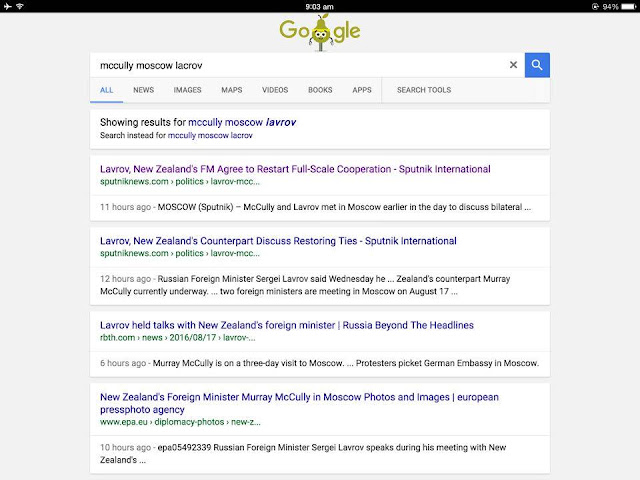The image size is (640, 480).
Task: Open Murray McCully in Moscow Photos epa result
Action: point(299,403)
